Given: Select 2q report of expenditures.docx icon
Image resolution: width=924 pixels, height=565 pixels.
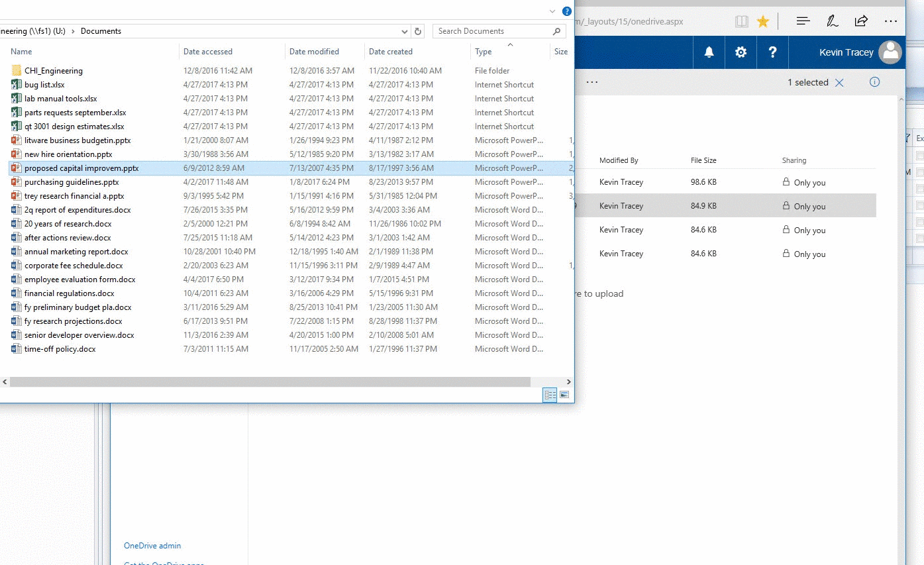Looking at the screenshot, I should pos(17,210).
